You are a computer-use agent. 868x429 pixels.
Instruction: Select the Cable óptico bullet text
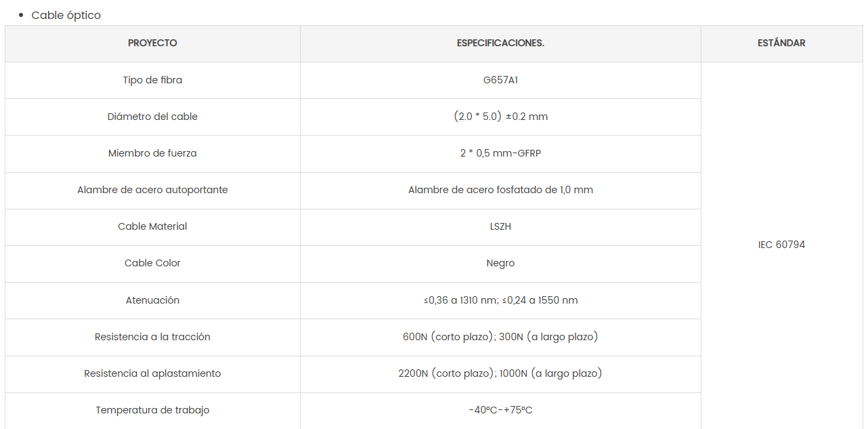[x=66, y=15]
